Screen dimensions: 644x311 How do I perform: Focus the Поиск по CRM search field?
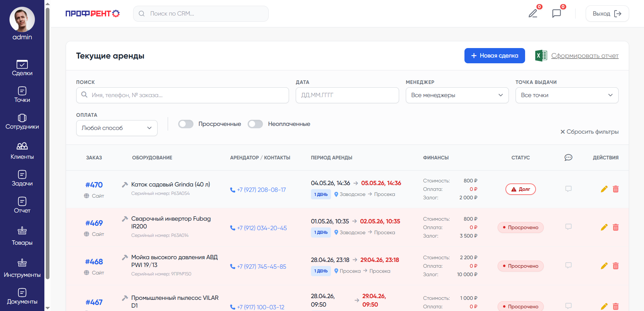pyautogui.click(x=201, y=14)
